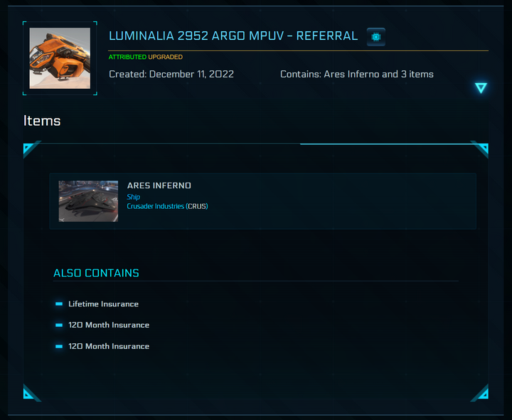Click the chip icon beside pledge title

point(376,37)
